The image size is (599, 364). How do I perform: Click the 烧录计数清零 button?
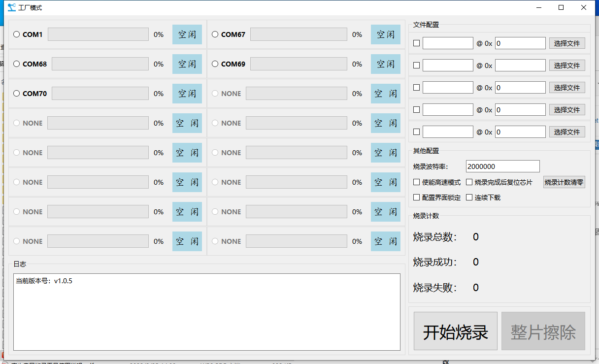coord(564,182)
